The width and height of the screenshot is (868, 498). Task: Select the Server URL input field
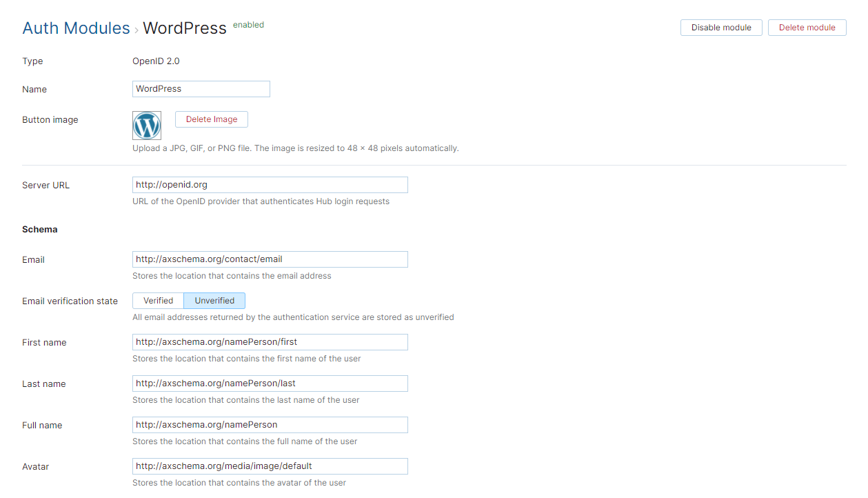(x=270, y=184)
